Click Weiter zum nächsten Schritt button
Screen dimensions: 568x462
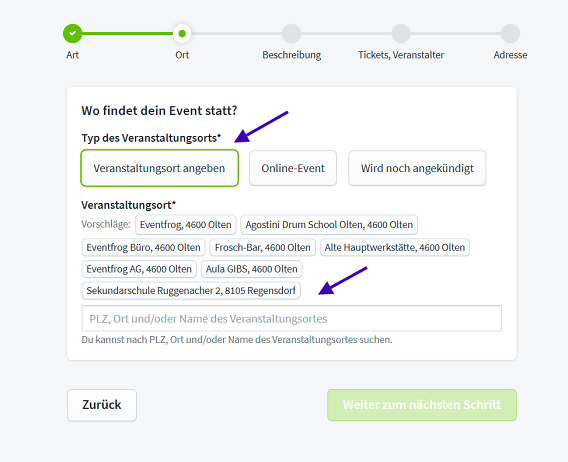pos(422,405)
